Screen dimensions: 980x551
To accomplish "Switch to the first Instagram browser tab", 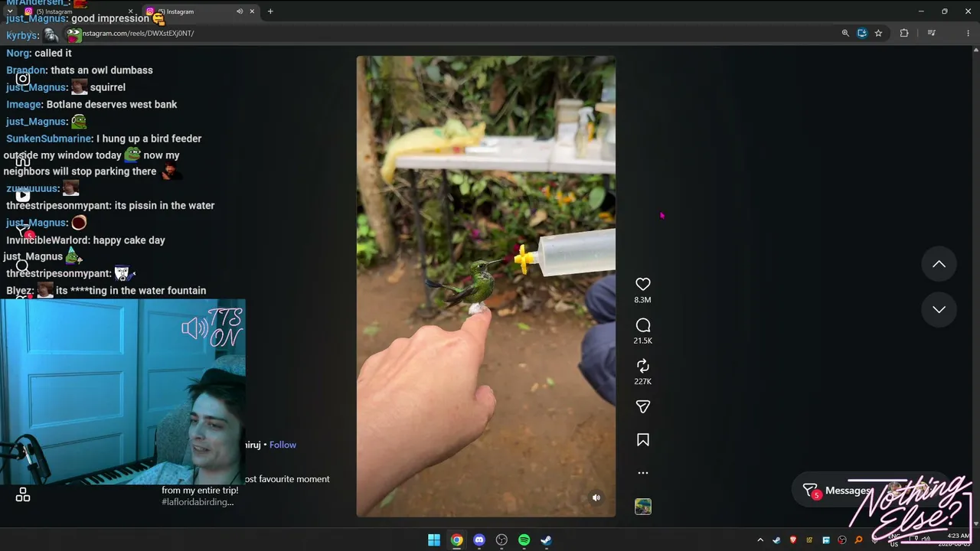I will coord(77,11).
